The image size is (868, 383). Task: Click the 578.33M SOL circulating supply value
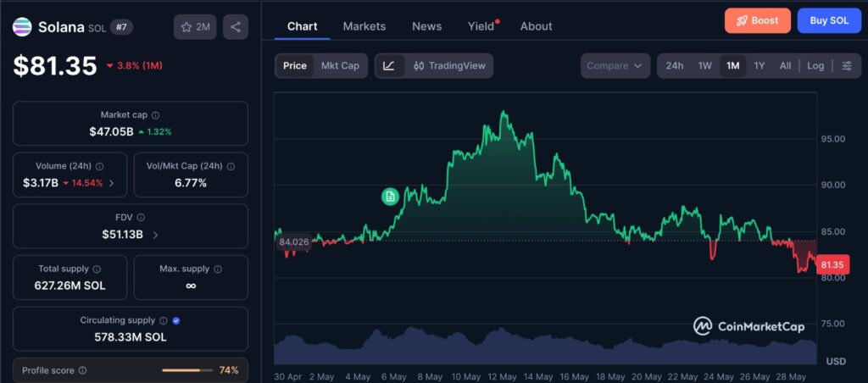pyautogui.click(x=130, y=337)
